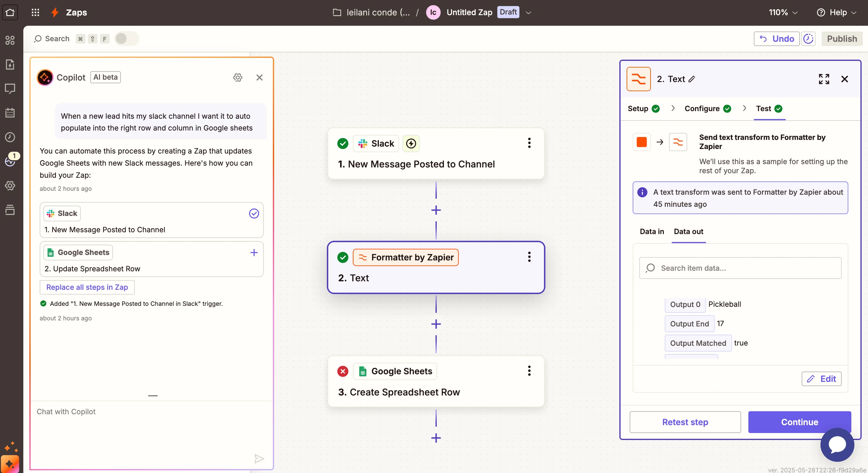
Task: Switch to the Configure tab
Action: (707, 108)
